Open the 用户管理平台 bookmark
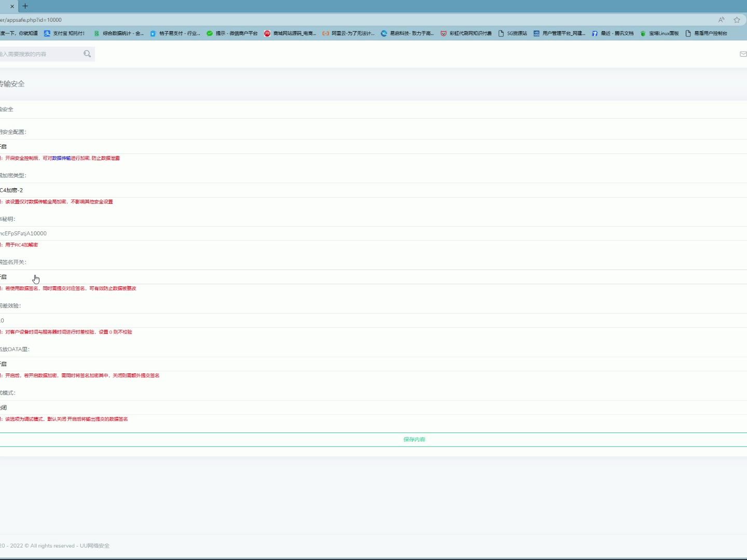The image size is (747, 560). pos(559,33)
